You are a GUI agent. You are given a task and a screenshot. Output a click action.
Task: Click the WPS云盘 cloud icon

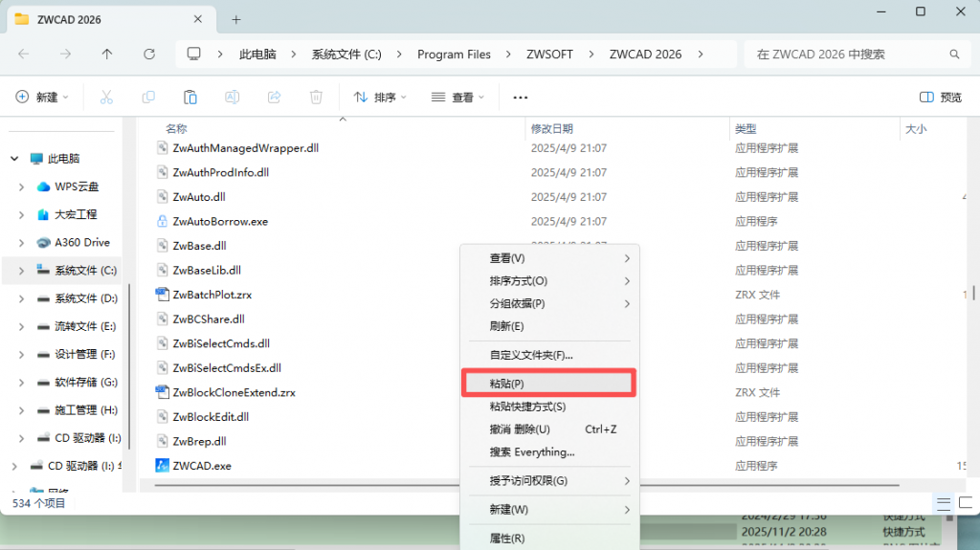(x=43, y=187)
